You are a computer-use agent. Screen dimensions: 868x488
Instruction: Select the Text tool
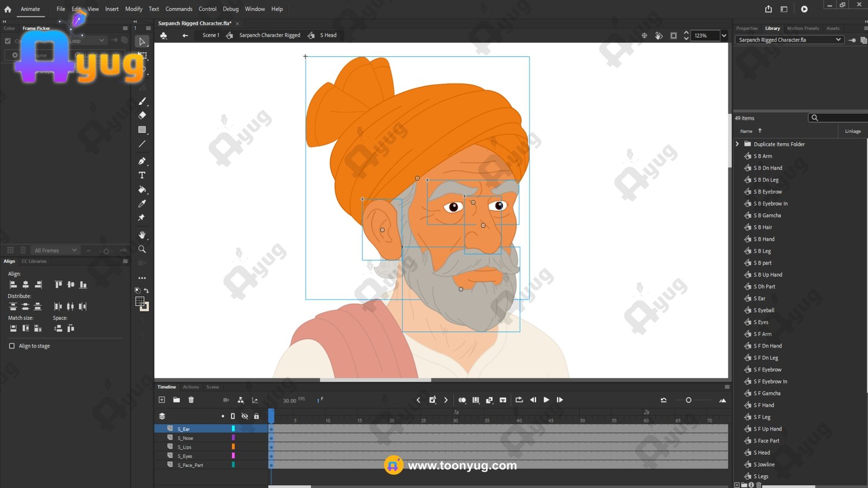pyautogui.click(x=142, y=175)
